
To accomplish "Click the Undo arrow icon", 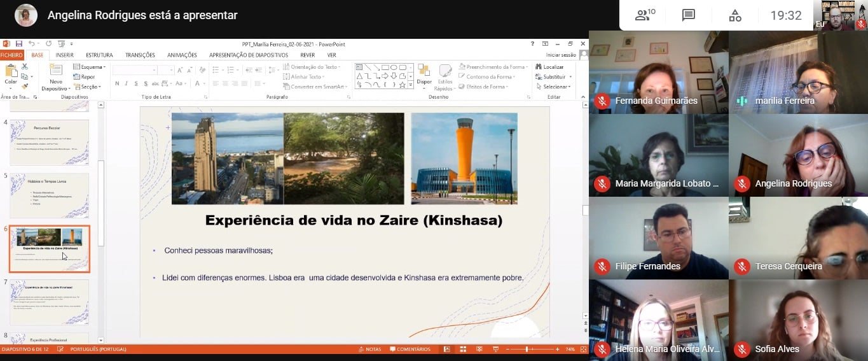I will coord(31,44).
